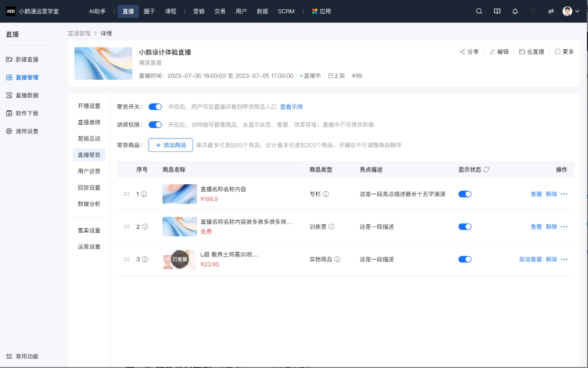This screenshot has height=368, width=588.
Task: Open the search icon in top bar
Action: pyautogui.click(x=479, y=11)
